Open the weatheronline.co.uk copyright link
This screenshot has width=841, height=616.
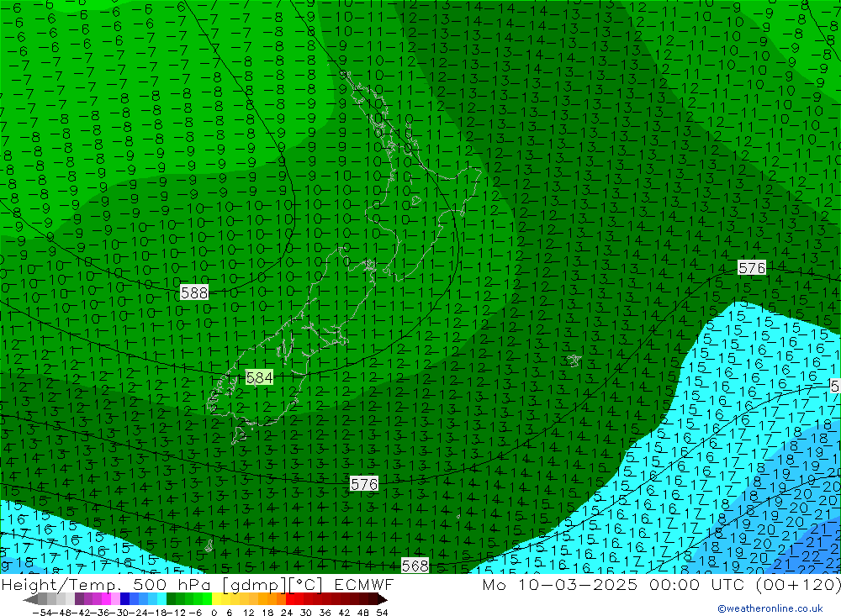(770, 608)
